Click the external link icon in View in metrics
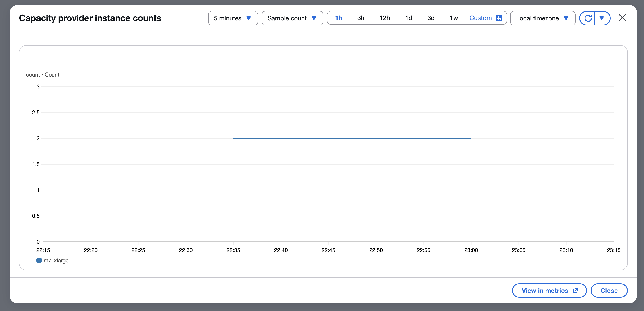 pyautogui.click(x=575, y=290)
